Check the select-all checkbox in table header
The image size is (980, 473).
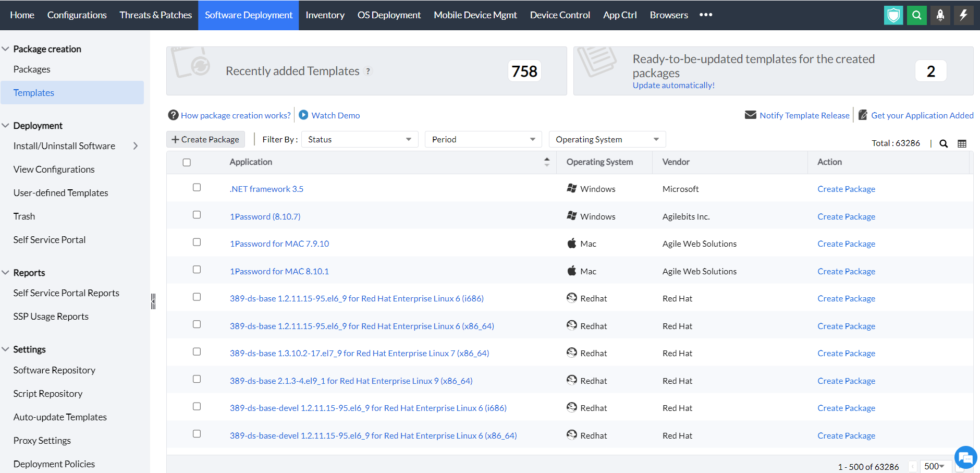click(187, 163)
